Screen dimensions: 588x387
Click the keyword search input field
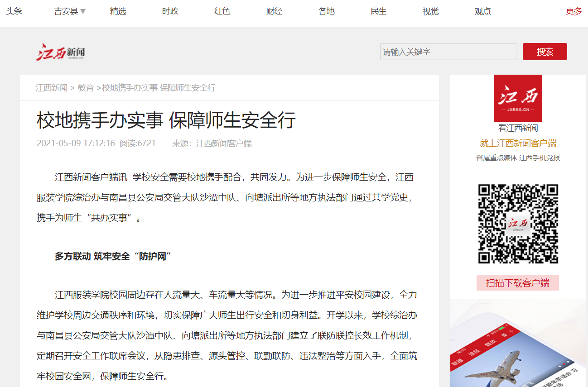click(448, 52)
